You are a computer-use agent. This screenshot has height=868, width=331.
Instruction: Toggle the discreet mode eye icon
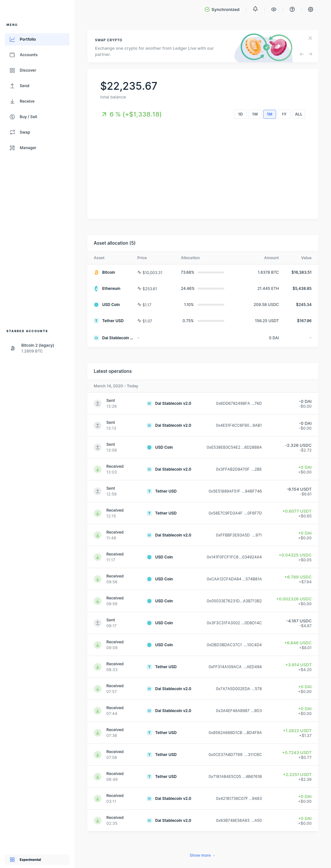pyautogui.click(x=274, y=9)
